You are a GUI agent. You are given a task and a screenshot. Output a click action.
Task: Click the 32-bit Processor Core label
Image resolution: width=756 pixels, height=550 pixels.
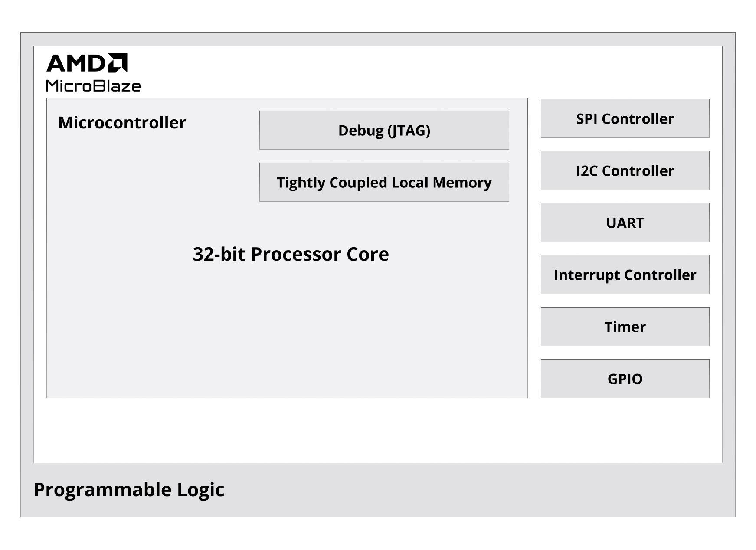[291, 254]
